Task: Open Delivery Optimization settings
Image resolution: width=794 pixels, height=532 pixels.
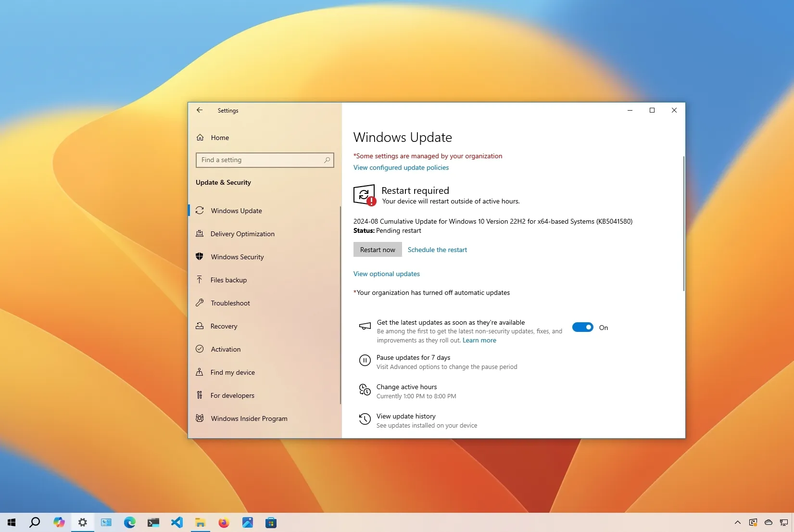Action: (265, 234)
